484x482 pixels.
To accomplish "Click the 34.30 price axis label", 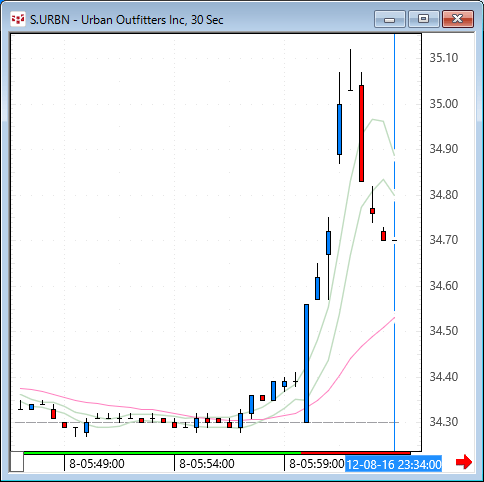I will tap(443, 422).
